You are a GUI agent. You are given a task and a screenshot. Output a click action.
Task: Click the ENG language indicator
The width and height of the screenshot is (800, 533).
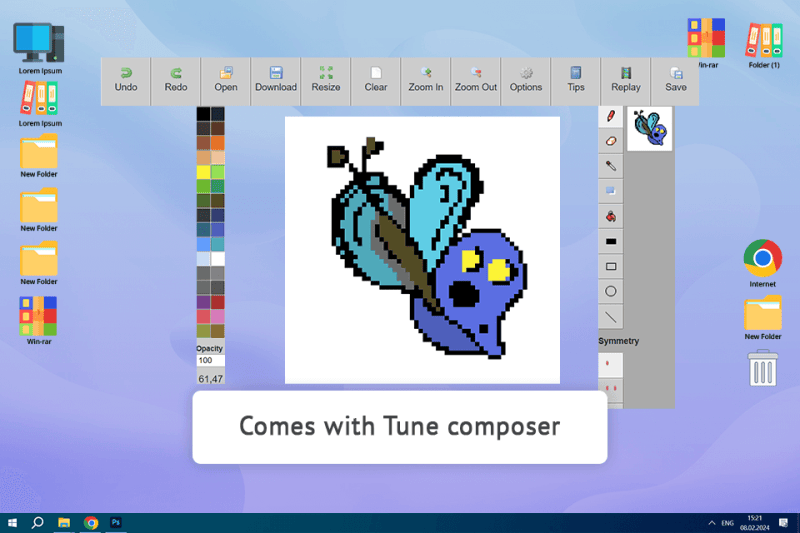pos(728,523)
